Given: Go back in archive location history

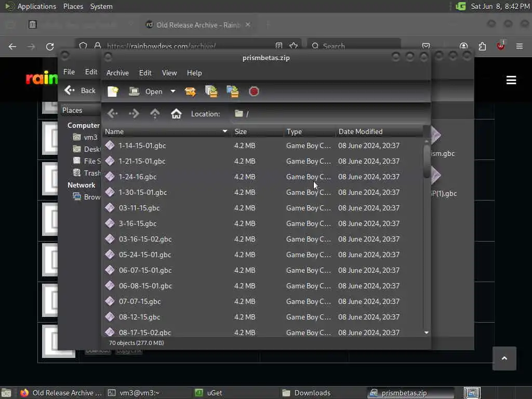Looking at the screenshot, I should click(x=113, y=114).
